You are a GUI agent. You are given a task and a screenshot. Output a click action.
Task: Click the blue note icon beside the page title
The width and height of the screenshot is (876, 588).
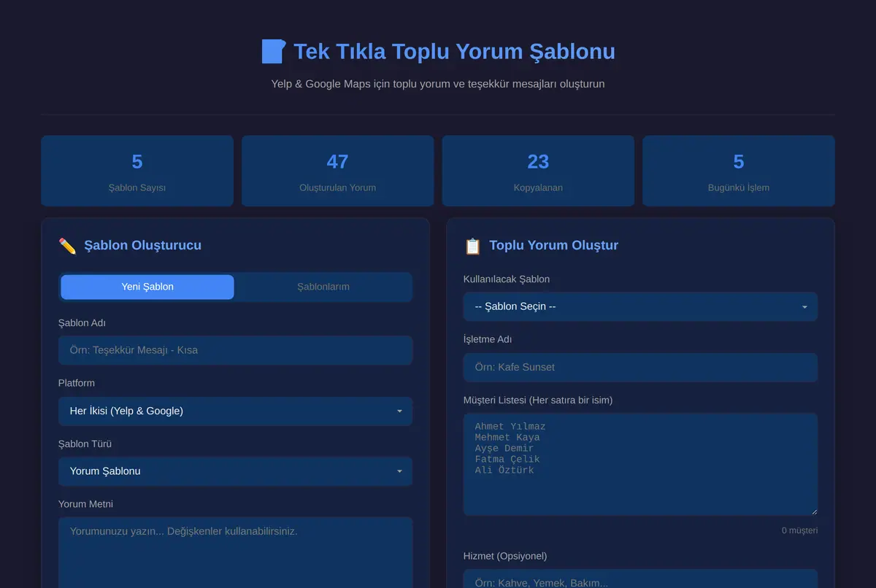tap(273, 51)
